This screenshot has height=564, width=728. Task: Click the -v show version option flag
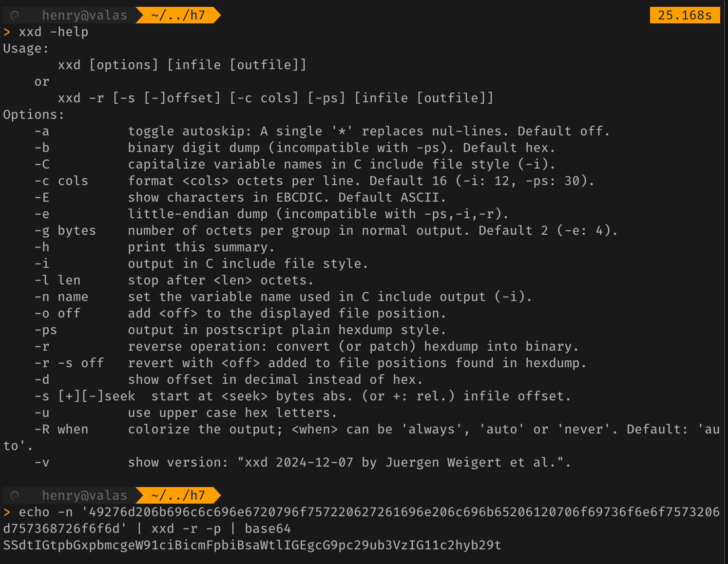tap(42, 463)
